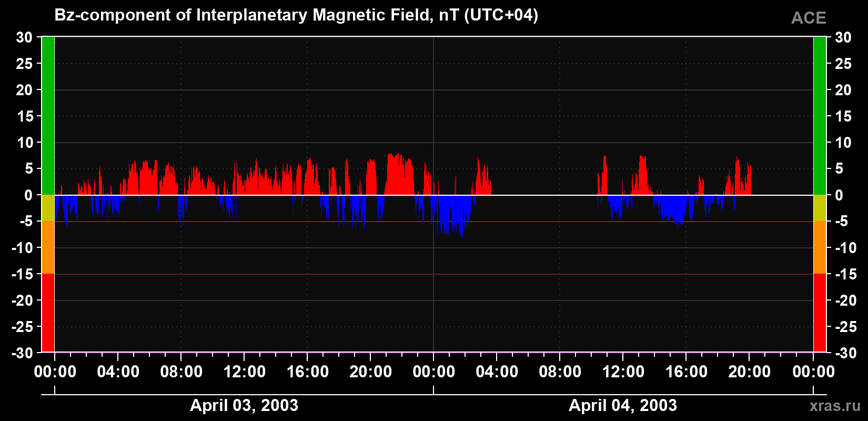Click the tall red peak near 21:00 April 03
The image size is (868, 421).
400,174
